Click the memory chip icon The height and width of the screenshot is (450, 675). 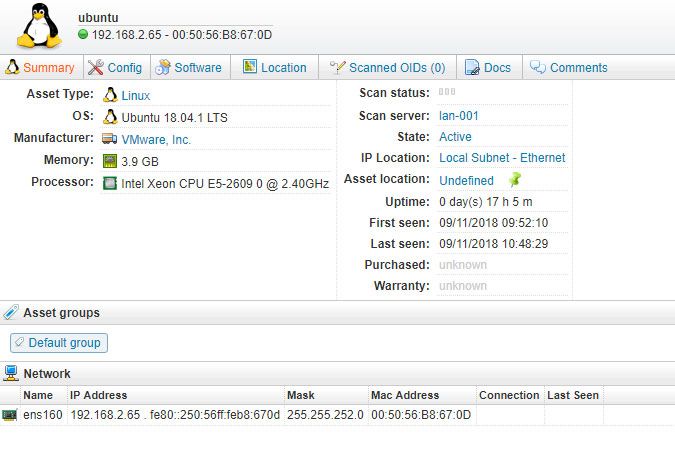(x=110, y=161)
